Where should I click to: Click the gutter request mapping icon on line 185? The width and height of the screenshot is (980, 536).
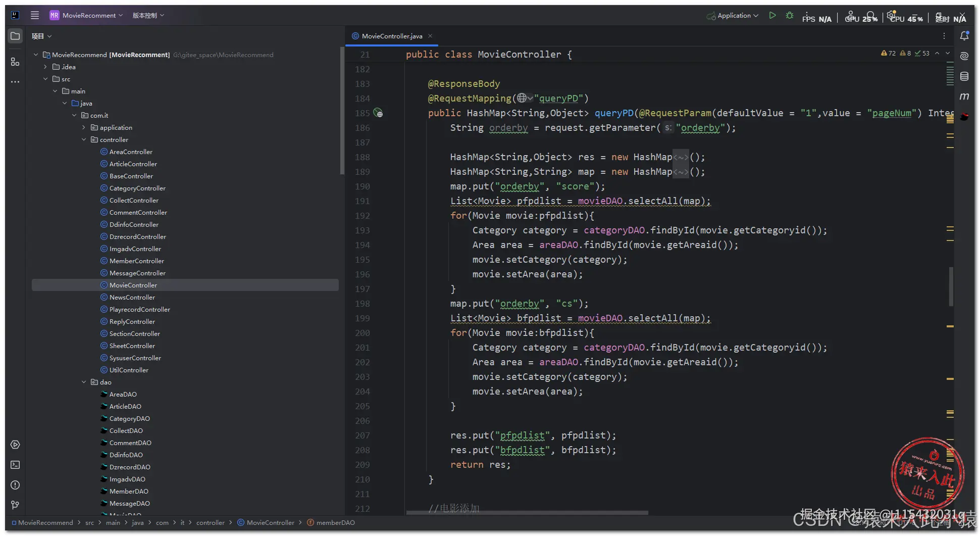(378, 113)
